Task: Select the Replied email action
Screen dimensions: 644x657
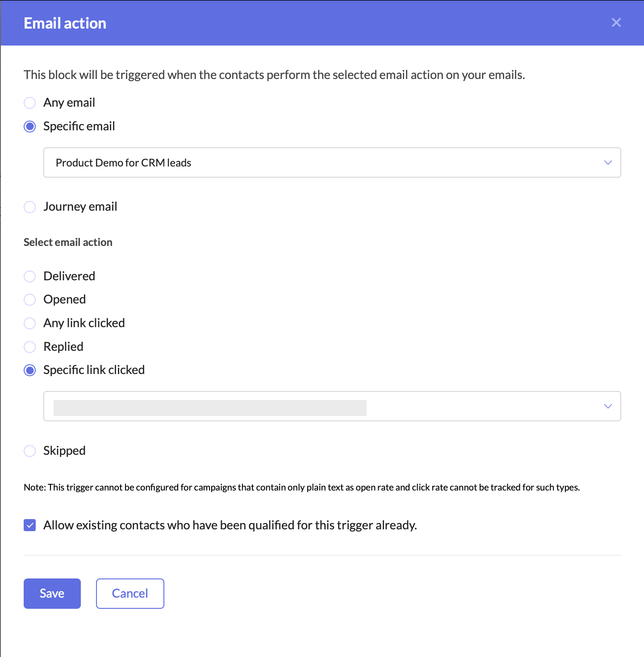Action: pos(29,347)
